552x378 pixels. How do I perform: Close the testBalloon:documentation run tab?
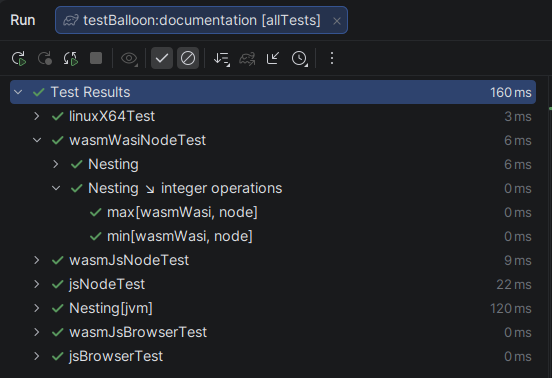click(x=337, y=21)
